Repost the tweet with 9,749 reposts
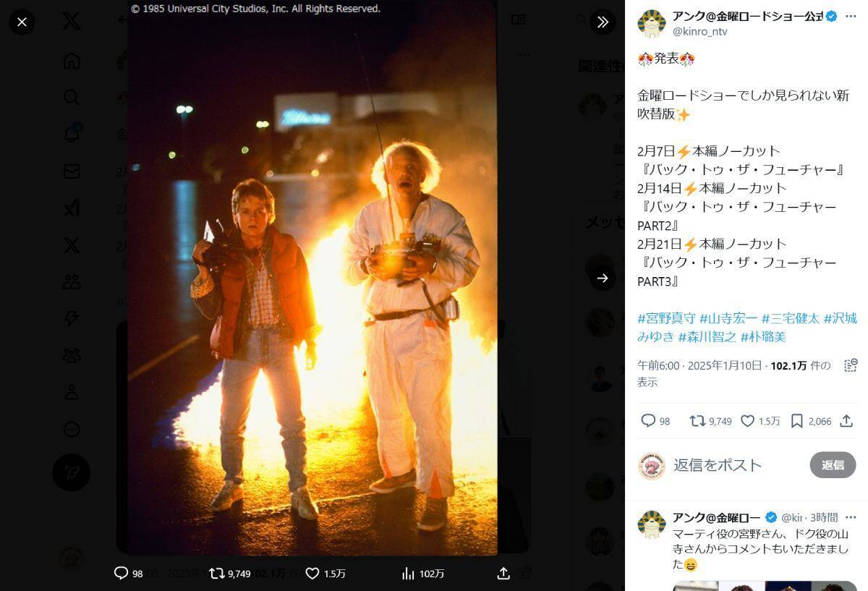This screenshot has width=868, height=591. point(698,420)
